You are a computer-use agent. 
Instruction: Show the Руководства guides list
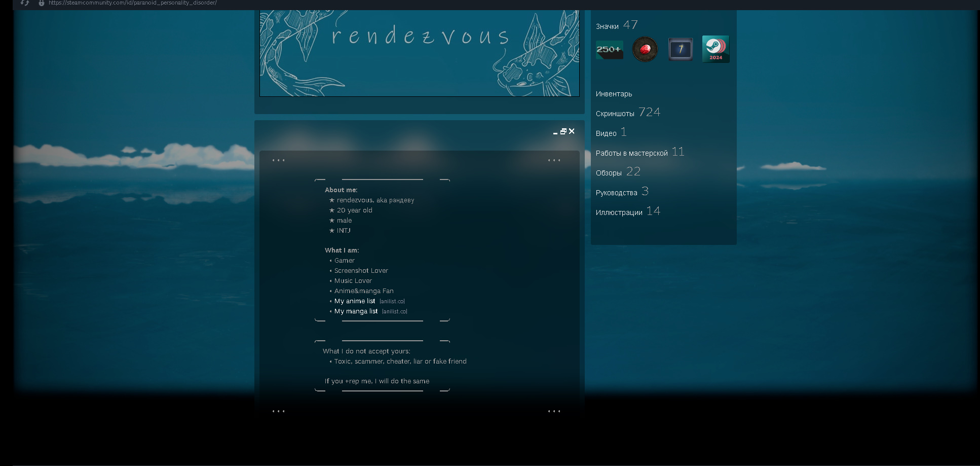[616, 193]
